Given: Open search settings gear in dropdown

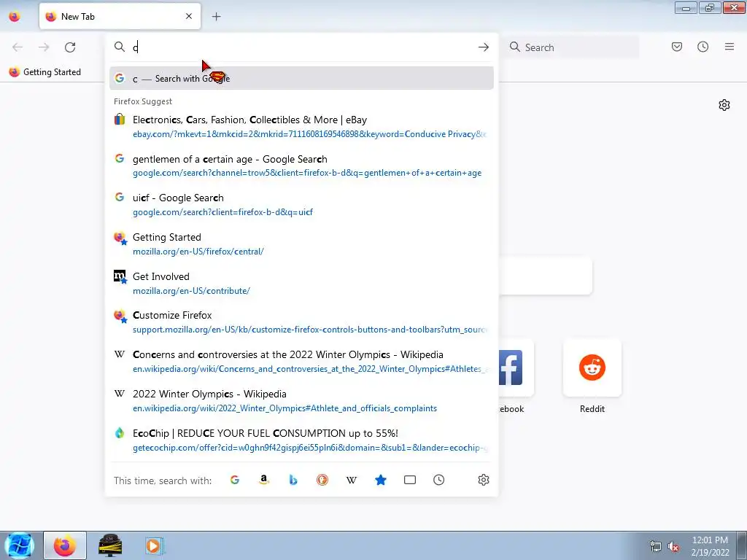Looking at the screenshot, I should [x=483, y=480].
